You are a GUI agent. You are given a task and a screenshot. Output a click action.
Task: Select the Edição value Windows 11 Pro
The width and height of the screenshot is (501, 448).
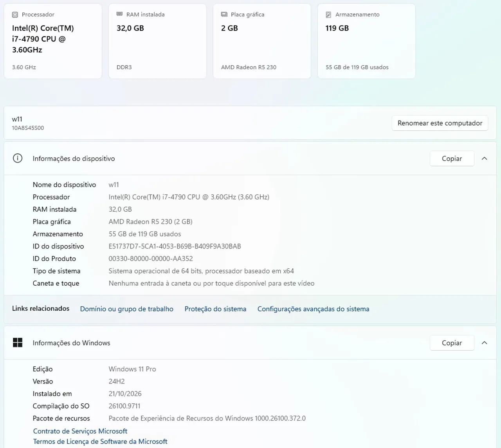132,369
